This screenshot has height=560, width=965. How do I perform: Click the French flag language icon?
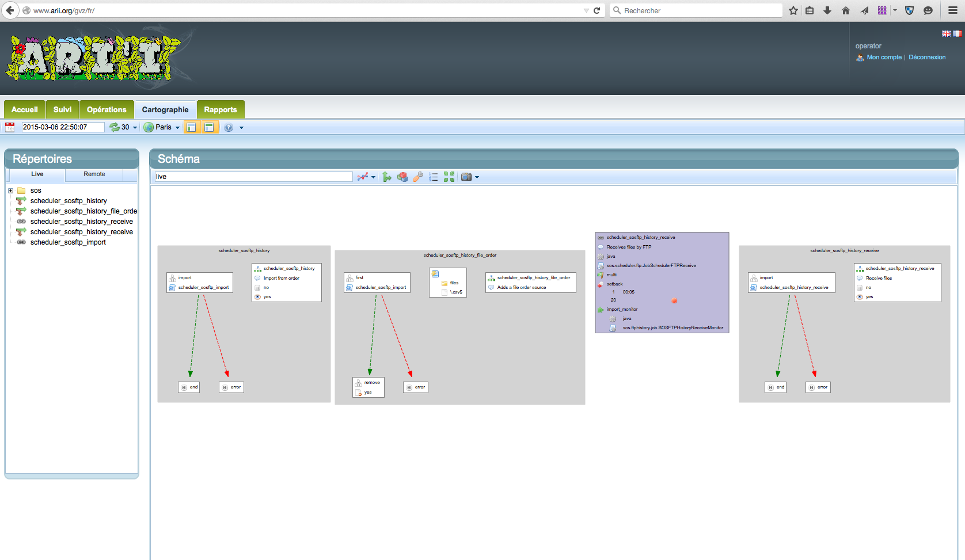coord(957,34)
